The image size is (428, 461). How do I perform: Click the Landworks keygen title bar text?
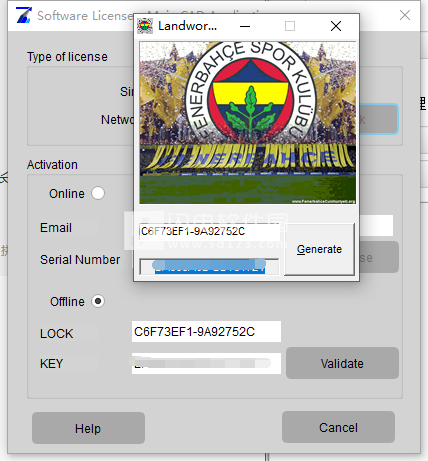click(x=187, y=26)
